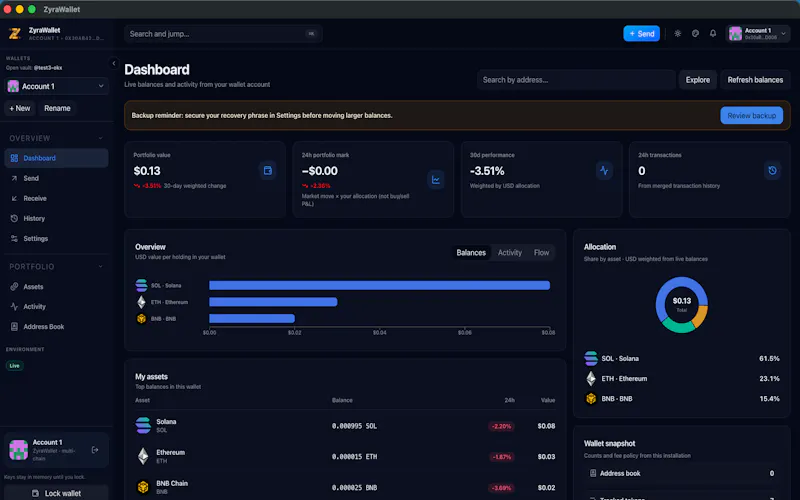Click the BNB Chain icon in My assets table
Image resolution: width=800 pixels, height=500 pixels.
(143, 487)
